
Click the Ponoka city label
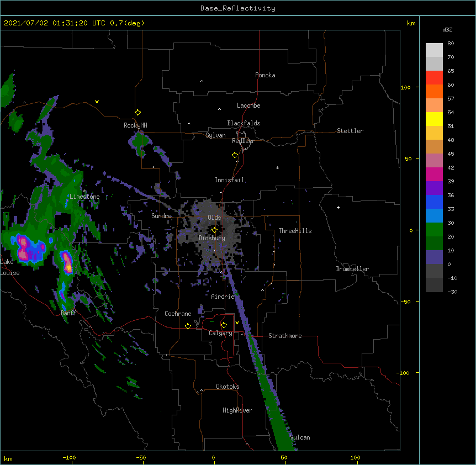(265, 75)
